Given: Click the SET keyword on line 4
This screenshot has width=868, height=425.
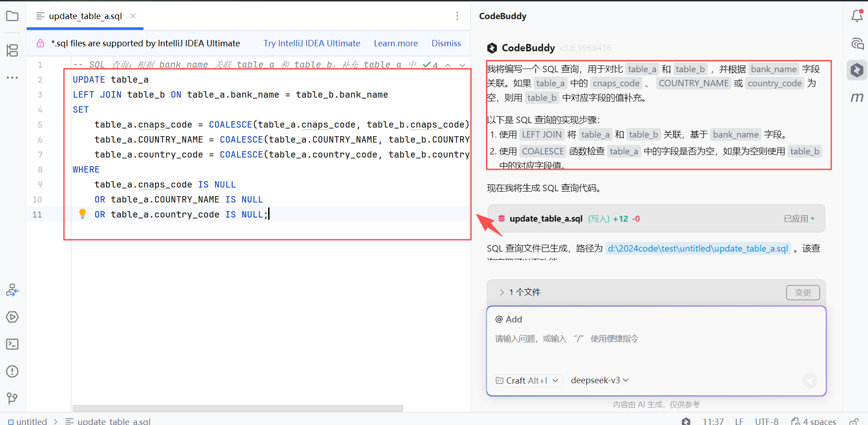Looking at the screenshot, I should 81,109.
